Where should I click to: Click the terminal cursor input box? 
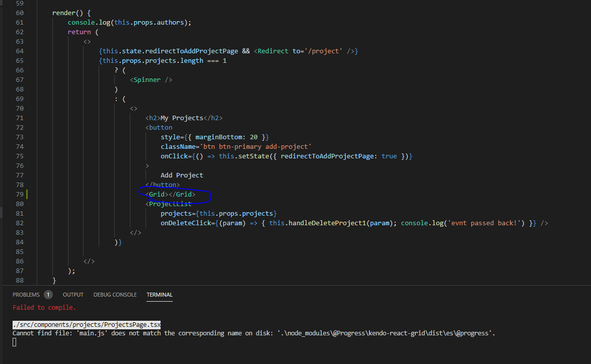click(15, 342)
